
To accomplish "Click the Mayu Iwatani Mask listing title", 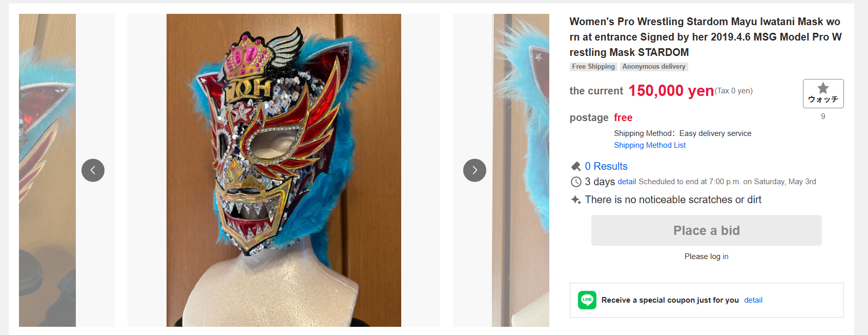I will tap(706, 37).
